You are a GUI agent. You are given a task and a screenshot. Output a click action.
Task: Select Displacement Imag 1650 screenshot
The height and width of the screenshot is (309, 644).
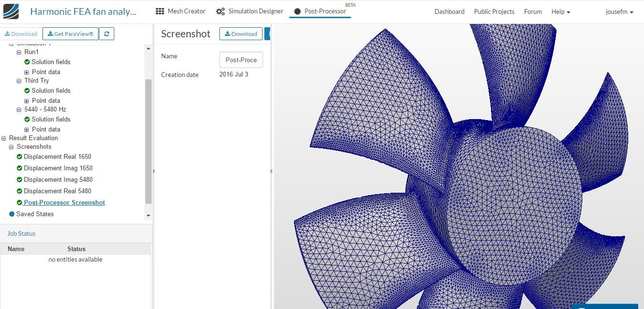point(58,168)
